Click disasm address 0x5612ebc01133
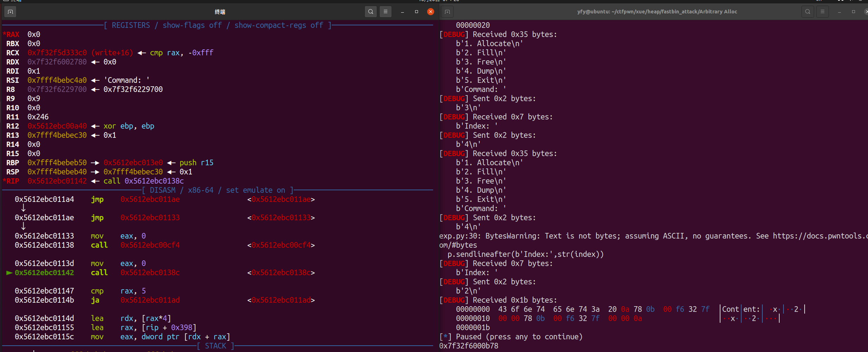The image size is (868, 352). click(x=44, y=236)
